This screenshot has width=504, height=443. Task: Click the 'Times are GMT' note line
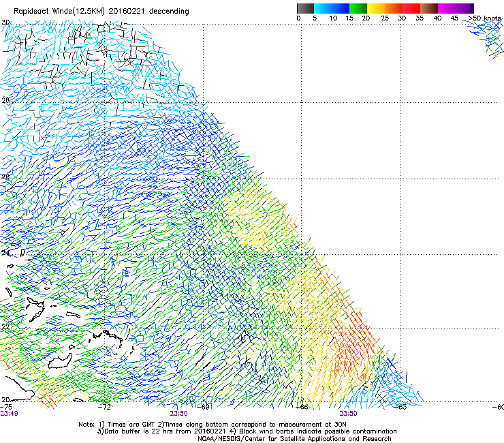point(212,425)
